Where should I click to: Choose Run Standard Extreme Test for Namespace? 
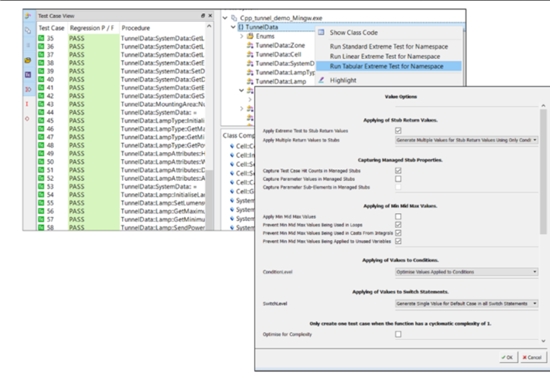[389, 47]
